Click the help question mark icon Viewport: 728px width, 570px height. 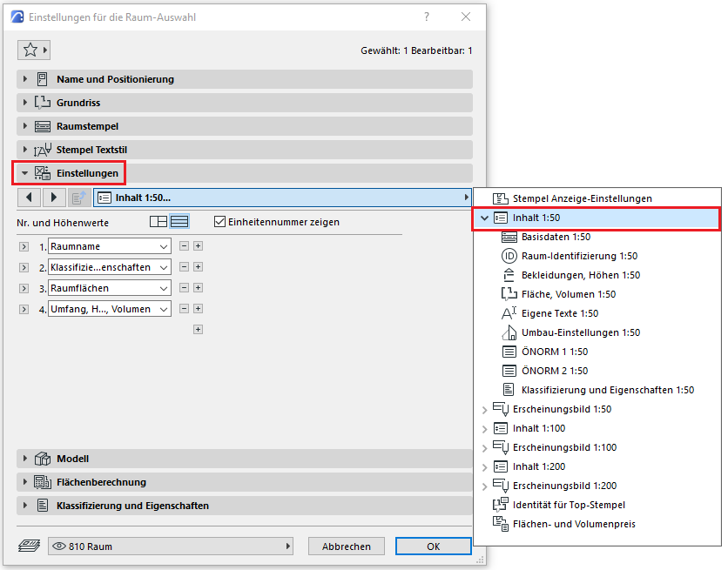pyautogui.click(x=426, y=17)
